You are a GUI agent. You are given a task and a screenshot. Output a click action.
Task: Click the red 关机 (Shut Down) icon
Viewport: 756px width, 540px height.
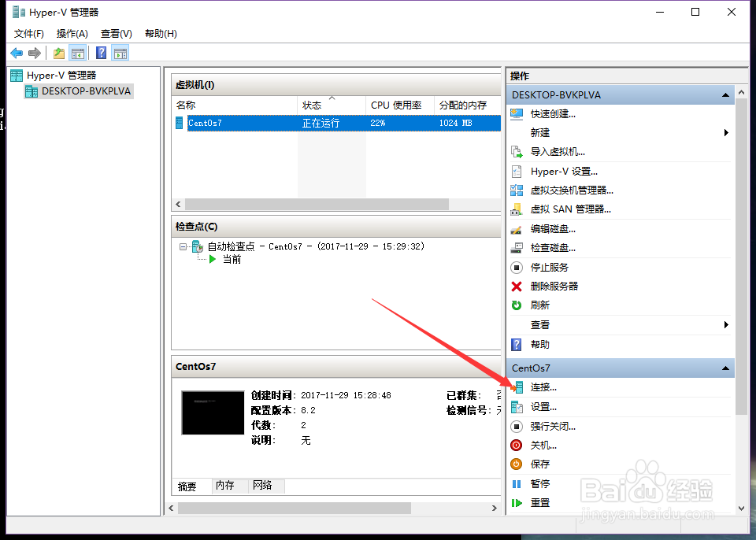tap(518, 445)
